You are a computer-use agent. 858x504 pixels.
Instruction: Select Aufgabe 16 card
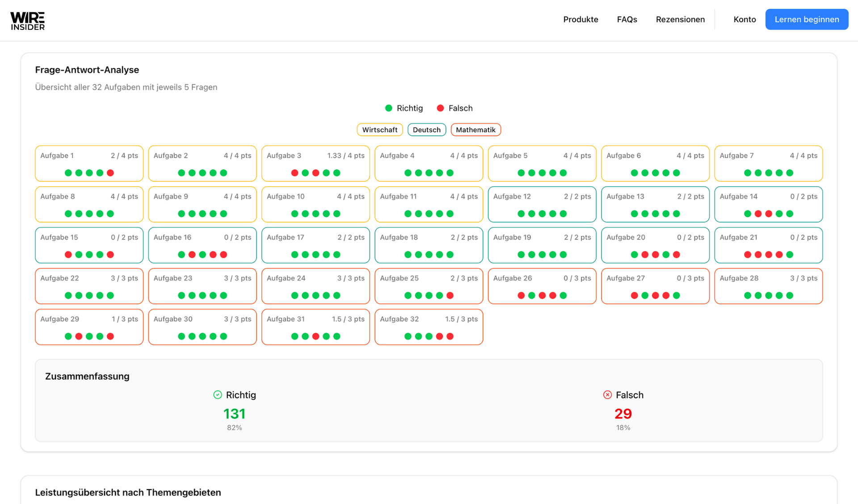[x=202, y=245]
